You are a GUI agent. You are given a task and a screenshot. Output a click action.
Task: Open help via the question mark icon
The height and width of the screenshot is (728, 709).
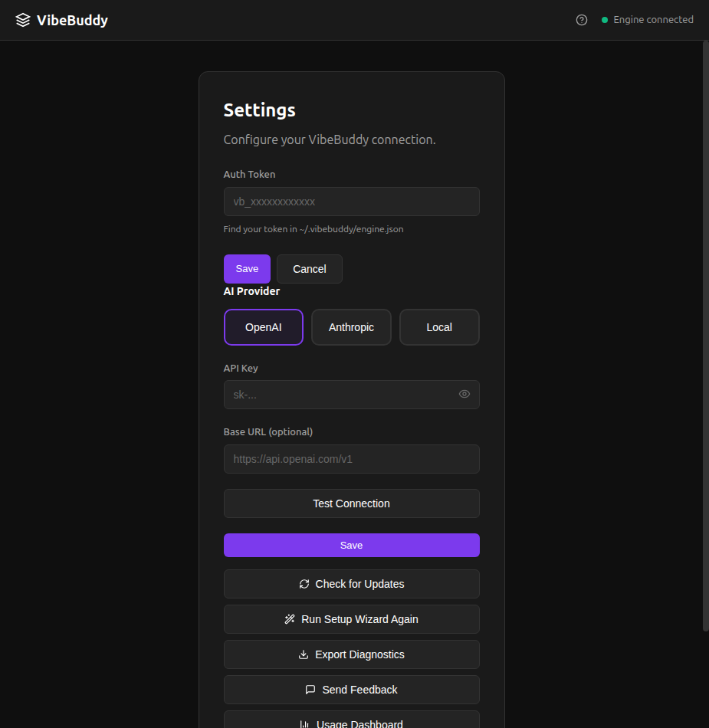(x=581, y=20)
